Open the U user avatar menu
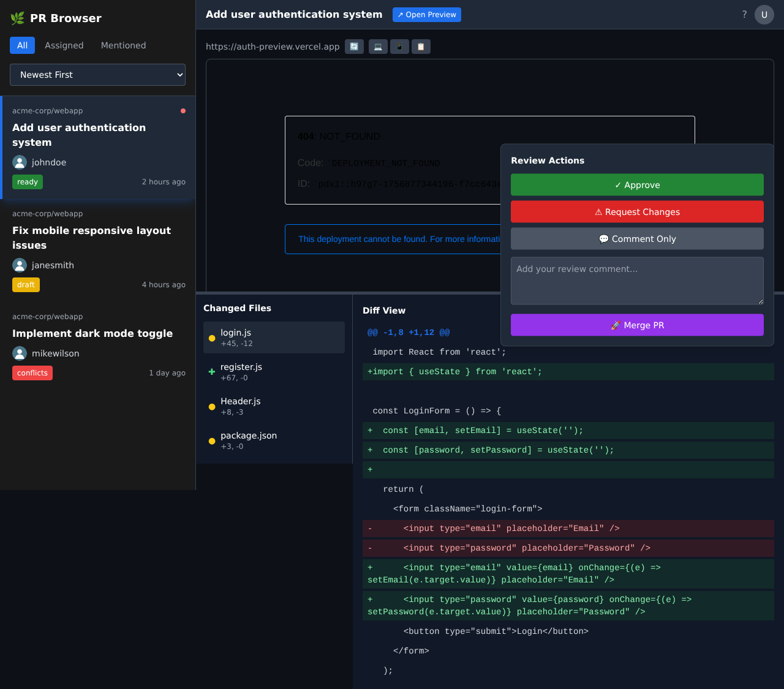Screen dimensions: 784x689 pos(764,14)
